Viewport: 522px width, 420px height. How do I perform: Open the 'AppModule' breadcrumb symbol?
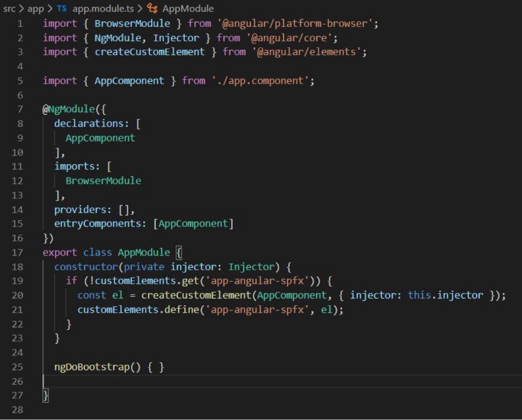pyautogui.click(x=188, y=9)
